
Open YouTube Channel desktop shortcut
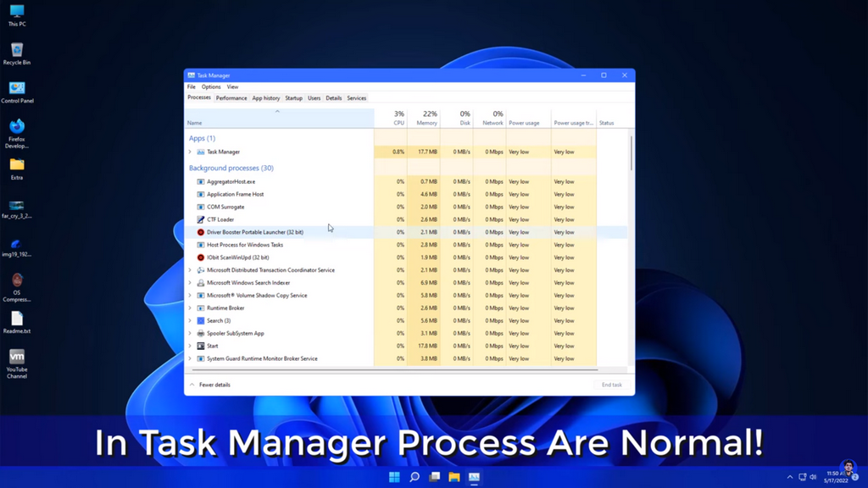coord(17,363)
